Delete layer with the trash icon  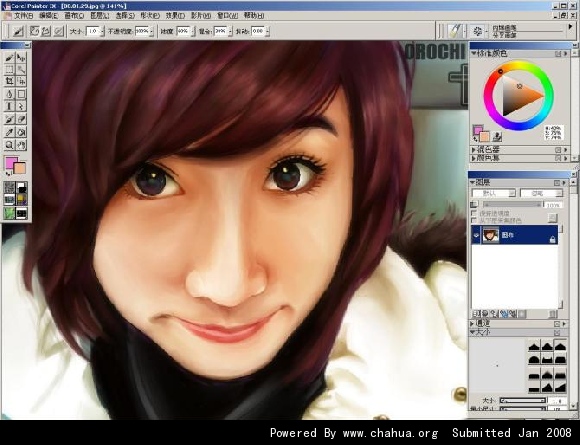pos(553,314)
